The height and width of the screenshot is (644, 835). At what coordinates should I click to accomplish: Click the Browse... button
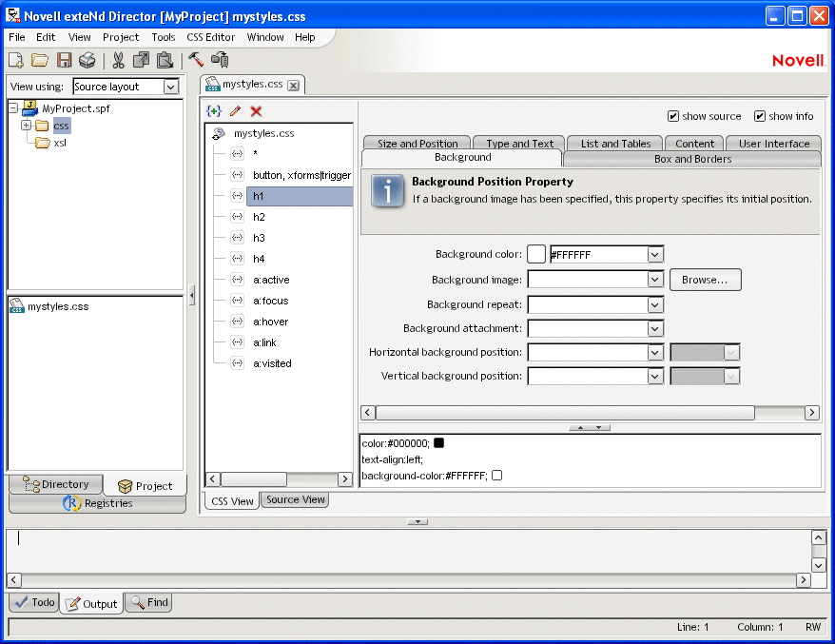(x=705, y=280)
